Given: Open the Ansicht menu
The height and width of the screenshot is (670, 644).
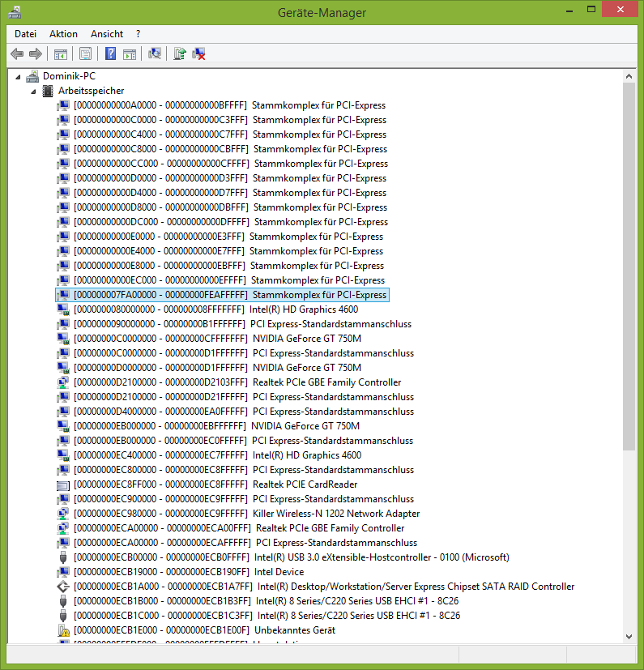Looking at the screenshot, I should click(107, 34).
